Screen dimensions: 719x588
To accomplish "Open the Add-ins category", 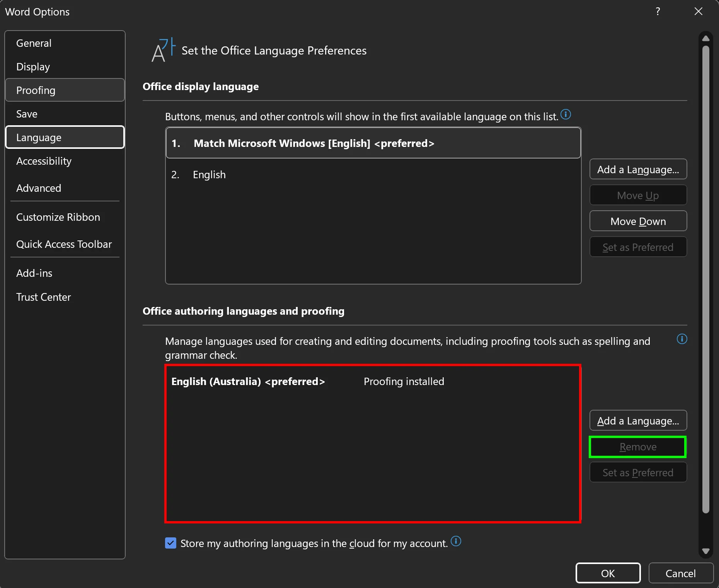I will pos(65,273).
